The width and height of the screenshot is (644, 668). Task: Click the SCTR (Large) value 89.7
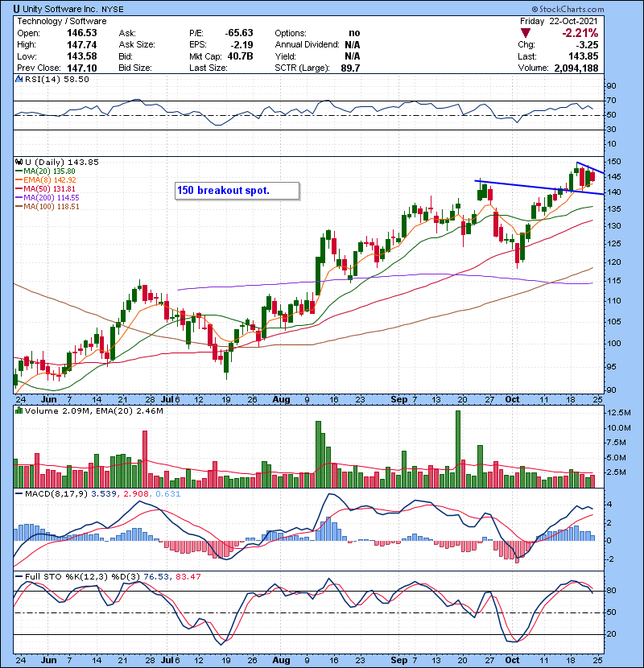350,68
